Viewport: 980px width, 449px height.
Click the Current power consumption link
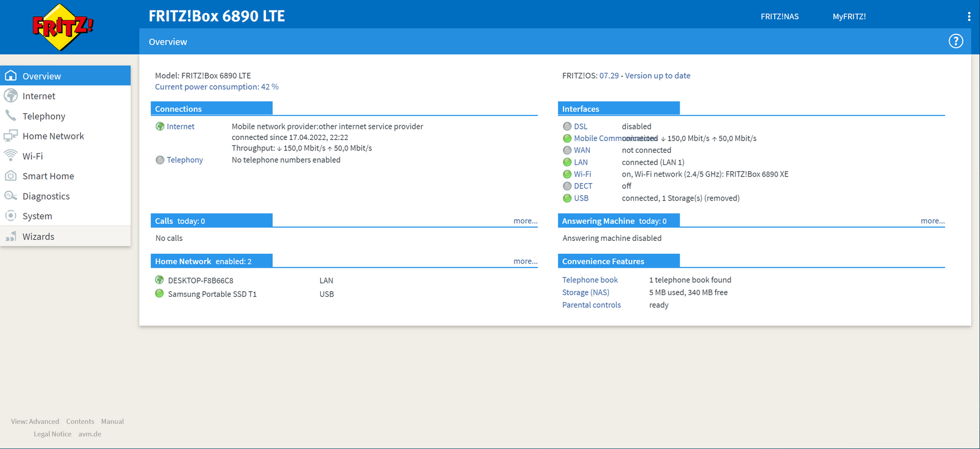point(216,87)
